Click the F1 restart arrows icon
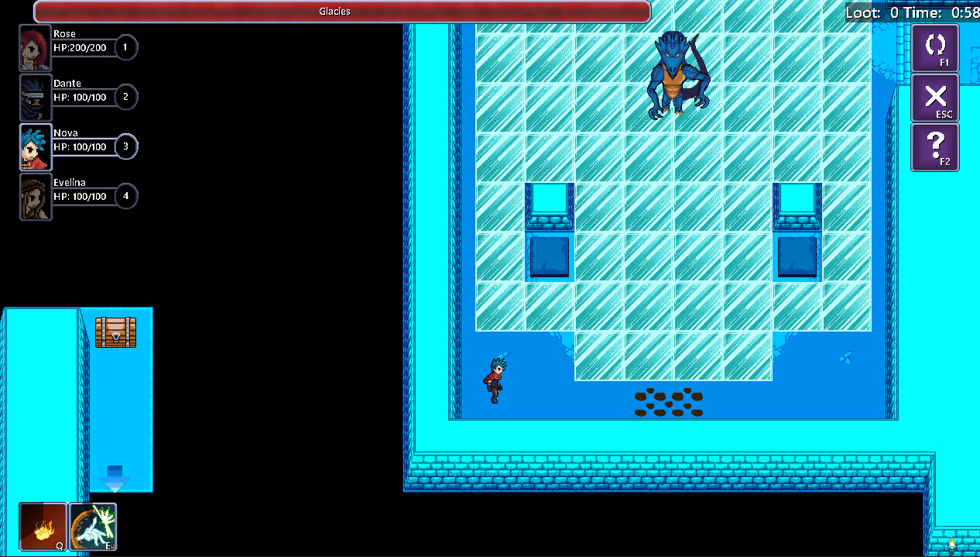This screenshot has width=980, height=557. click(x=934, y=47)
